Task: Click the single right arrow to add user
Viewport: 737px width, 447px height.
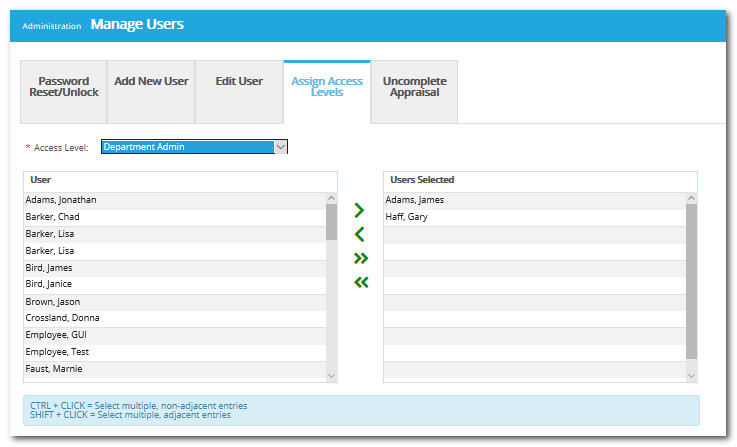Action: pyautogui.click(x=360, y=210)
